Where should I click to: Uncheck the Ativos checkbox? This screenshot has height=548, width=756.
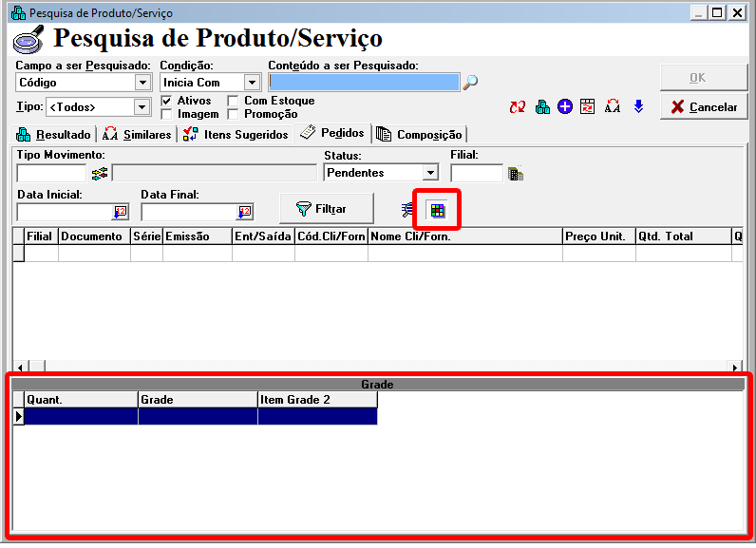(166, 101)
